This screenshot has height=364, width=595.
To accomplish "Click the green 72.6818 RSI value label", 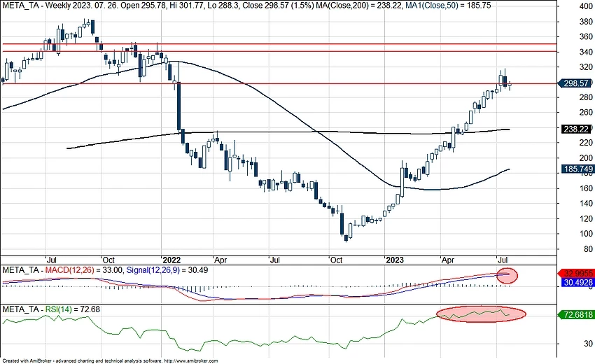I will (577, 315).
